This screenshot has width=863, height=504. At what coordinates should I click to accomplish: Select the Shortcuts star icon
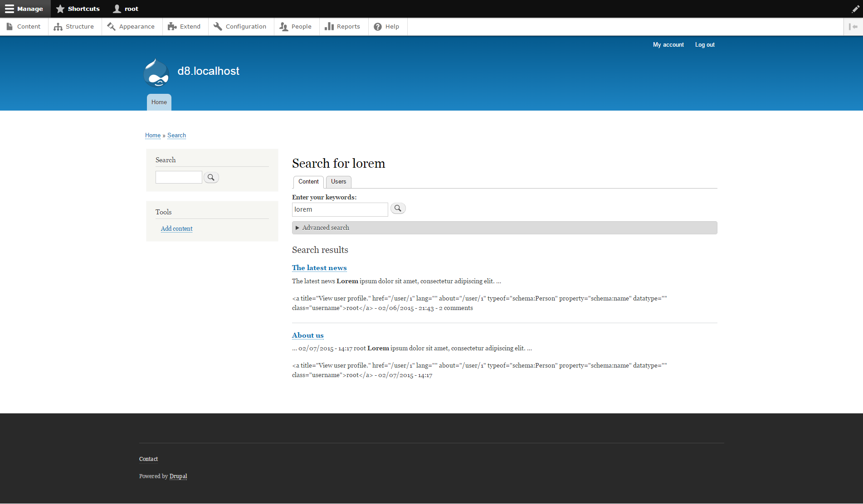(60, 8)
